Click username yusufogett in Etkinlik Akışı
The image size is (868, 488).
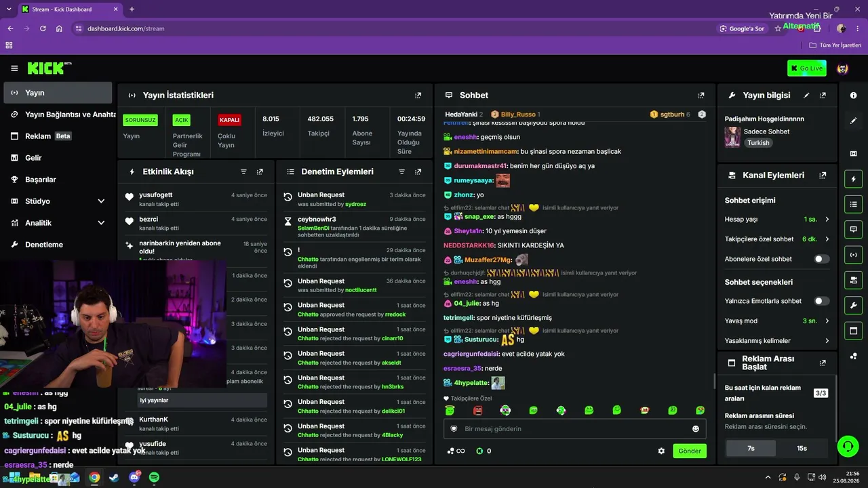pyautogui.click(x=156, y=195)
